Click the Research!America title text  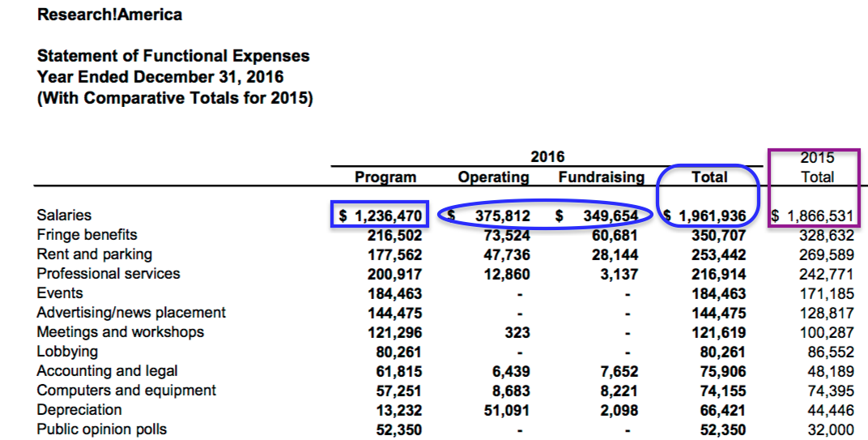pos(109,15)
